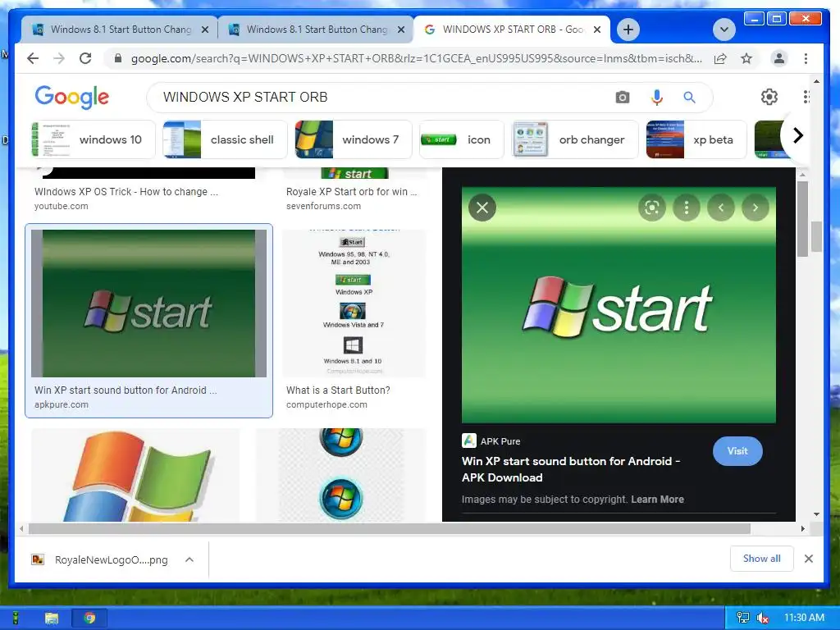Search inside image with Lens icon

(652, 208)
